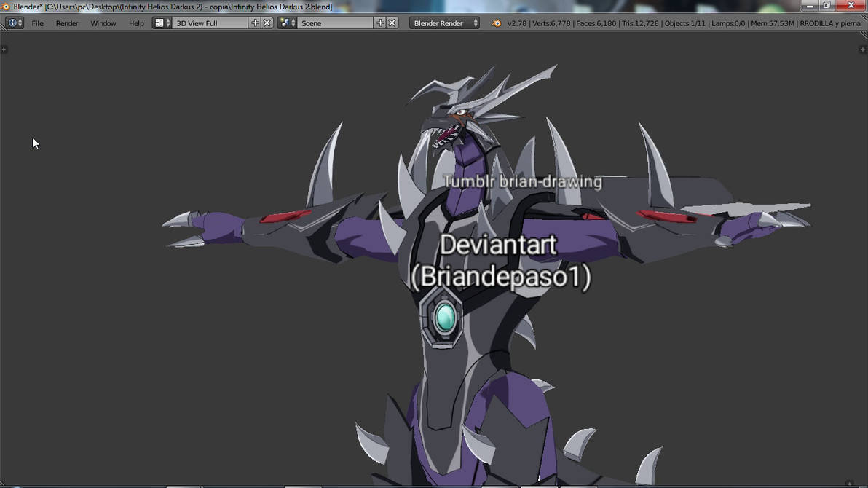Open the Help menu
The image size is (868, 488).
click(x=136, y=23)
